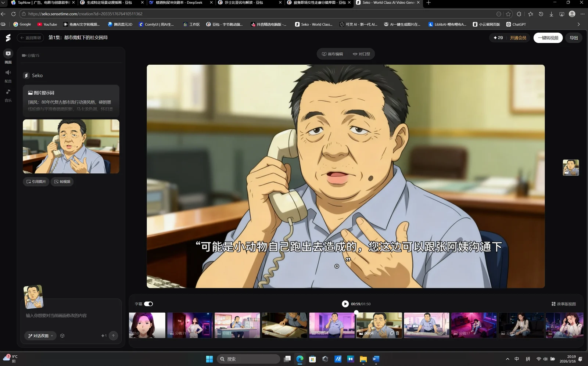
Task: Play the video preview
Action: [x=345, y=304]
